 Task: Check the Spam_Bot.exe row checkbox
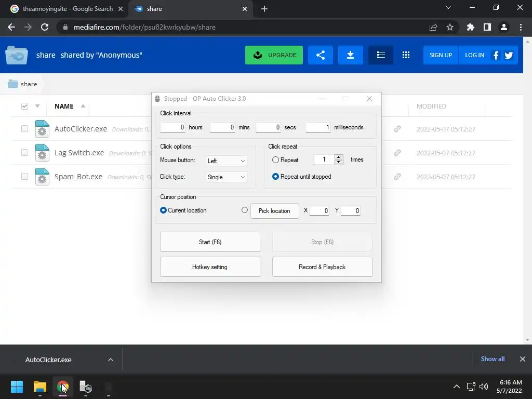point(24,176)
